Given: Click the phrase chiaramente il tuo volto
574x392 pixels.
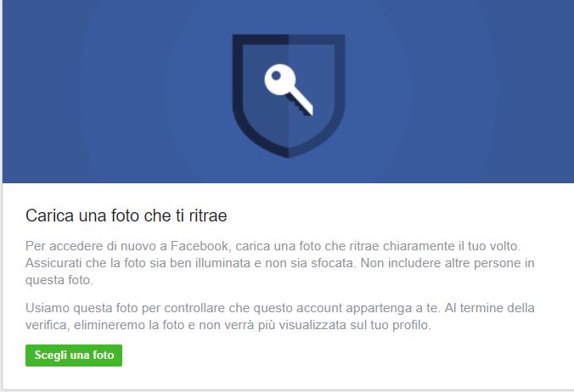Looking at the screenshot, I should point(452,246).
